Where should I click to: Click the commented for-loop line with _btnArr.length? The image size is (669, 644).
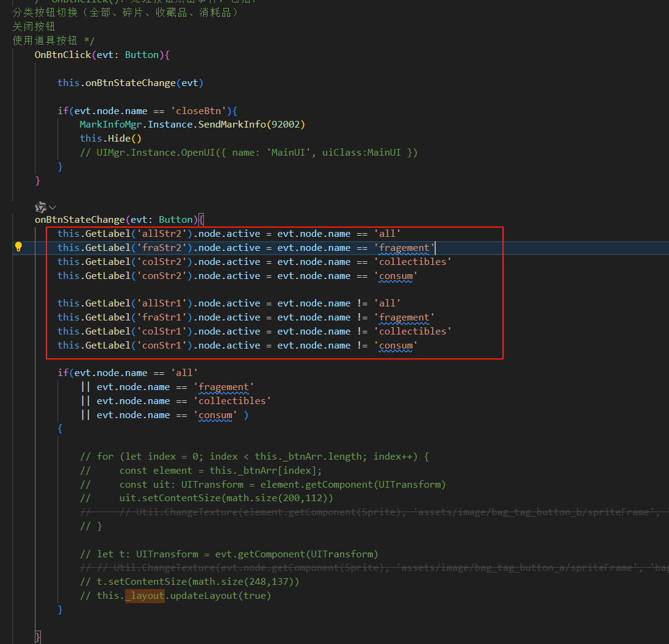click(255, 457)
